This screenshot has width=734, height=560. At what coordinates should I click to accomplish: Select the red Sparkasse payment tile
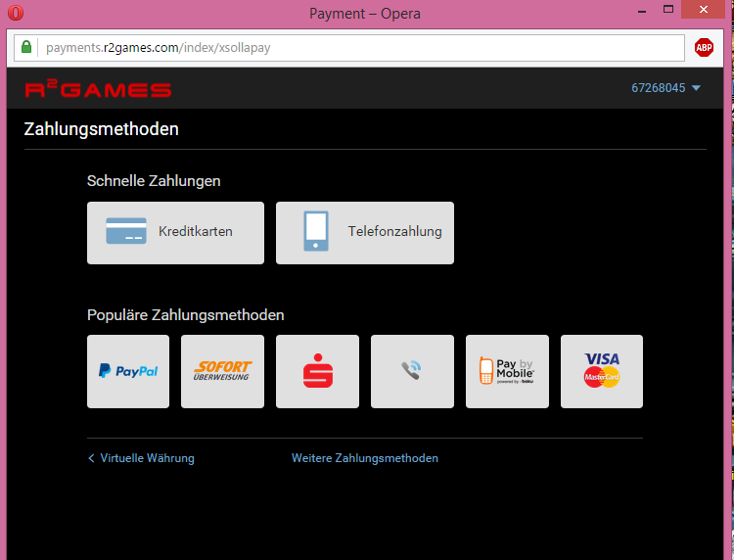pyautogui.click(x=317, y=371)
